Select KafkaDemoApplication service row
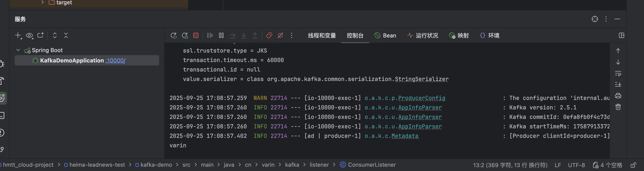Screen dimensions: 644x171 [x=87, y=61]
